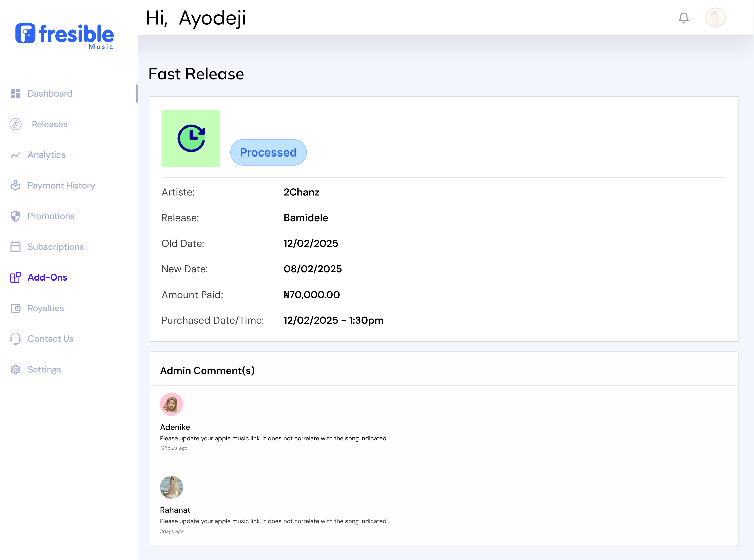Click the Promotions shield icon
The height and width of the screenshot is (560, 754).
pyautogui.click(x=16, y=216)
